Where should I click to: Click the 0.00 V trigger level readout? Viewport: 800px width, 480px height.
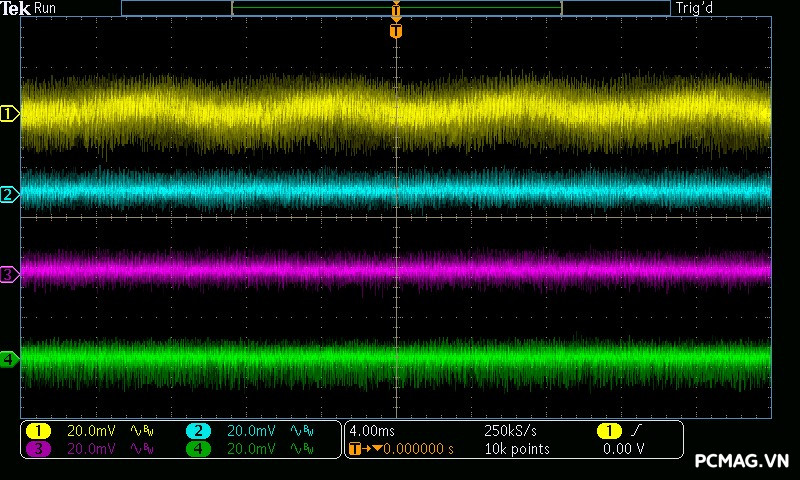(623, 449)
